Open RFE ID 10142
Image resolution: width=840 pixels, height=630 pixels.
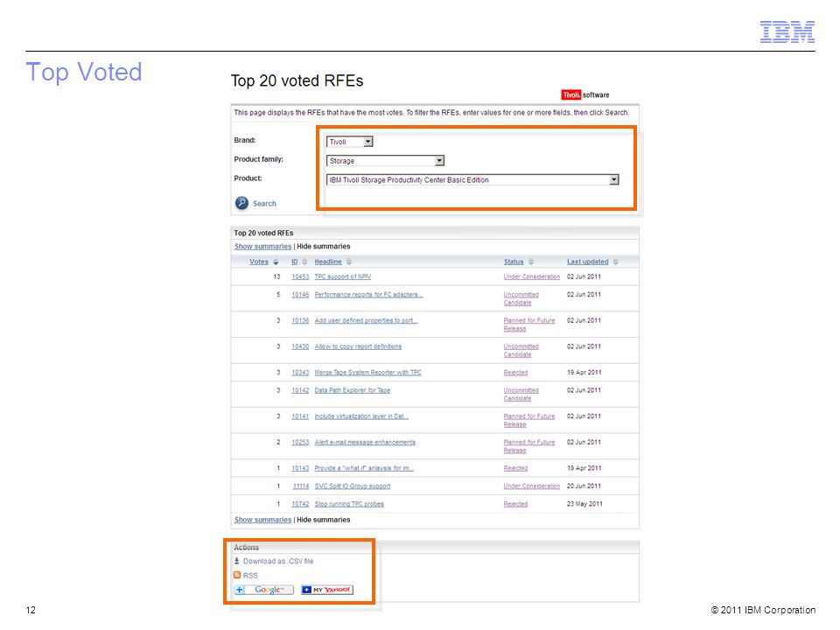click(300, 390)
